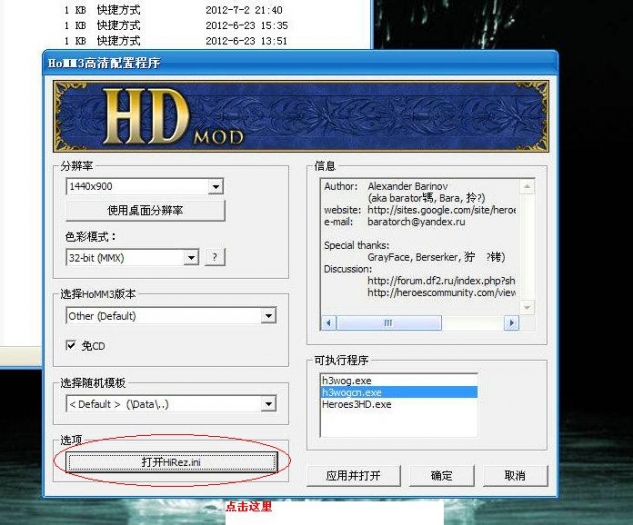Click the 打开HiRez.ini button
The image size is (633, 525).
[x=171, y=462]
